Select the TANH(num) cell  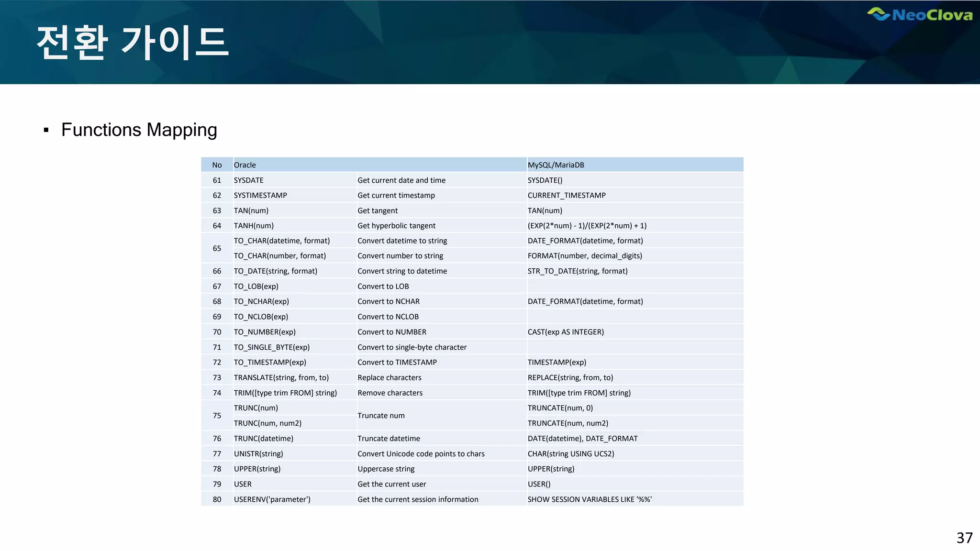coord(254,226)
